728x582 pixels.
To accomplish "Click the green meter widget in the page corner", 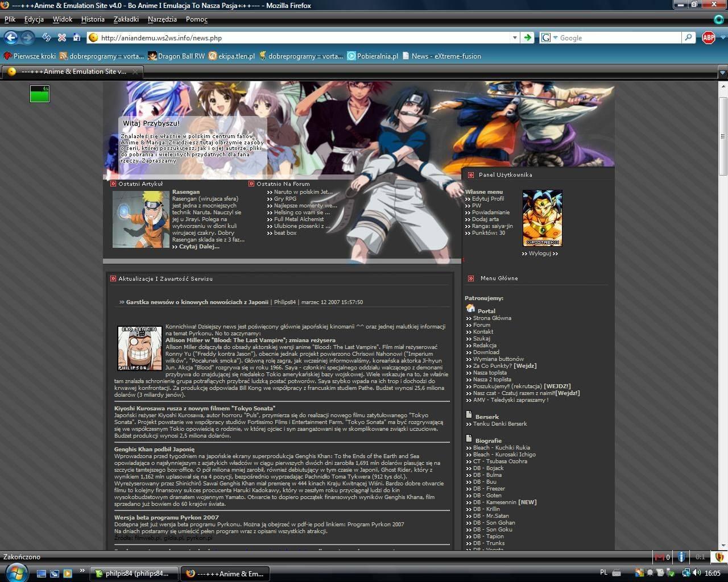I will pyautogui.click(x=40, y=94).
